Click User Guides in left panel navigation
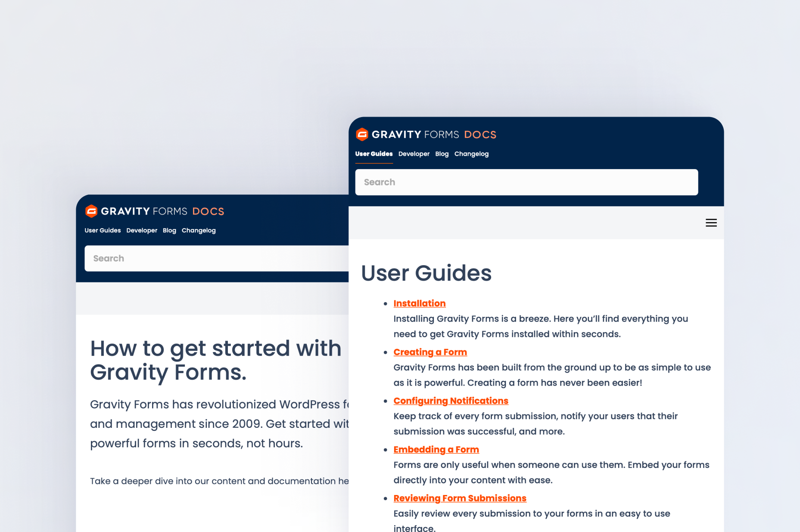The image size is (800, 532). pyautogui.click(x=103, y=231)
